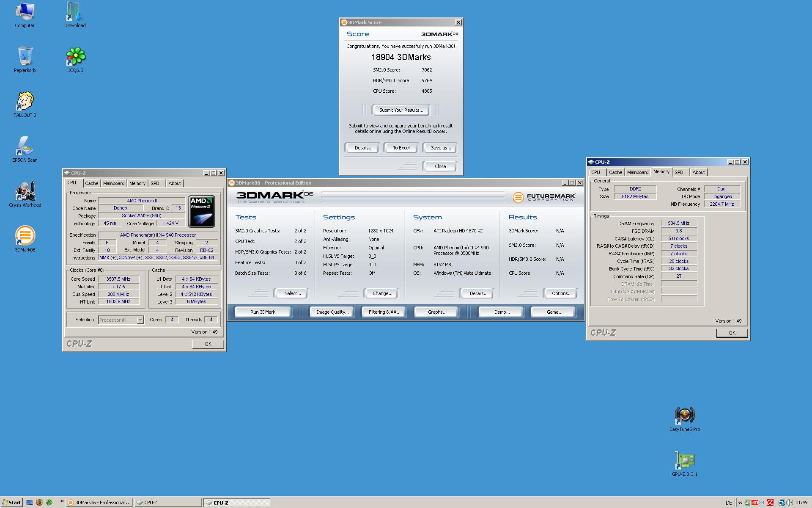Click OK in left CPU-Z window
The height and width of the screenshot is (508, 812).
pos(208,344)
